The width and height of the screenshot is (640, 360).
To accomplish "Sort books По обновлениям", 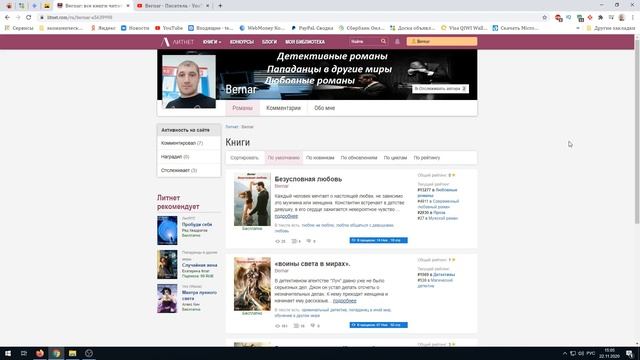I will [359, 158].
